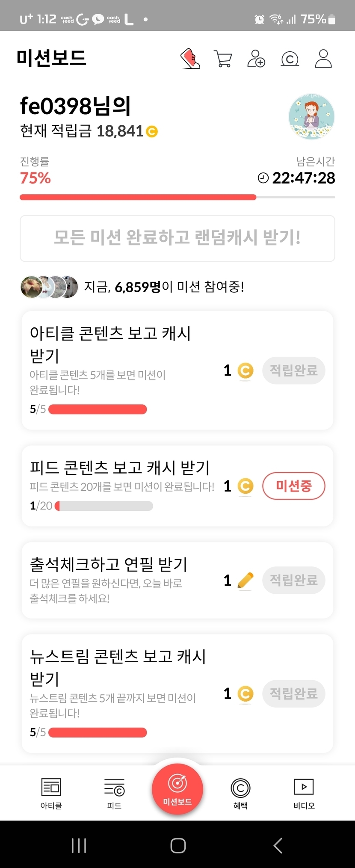355x868 pixels.
Task: Tap the overall mission progress bar
Action: click(x=177, y=197)
